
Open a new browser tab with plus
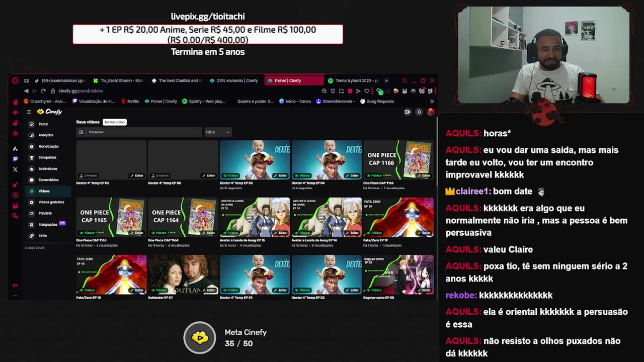pos(386,80)
